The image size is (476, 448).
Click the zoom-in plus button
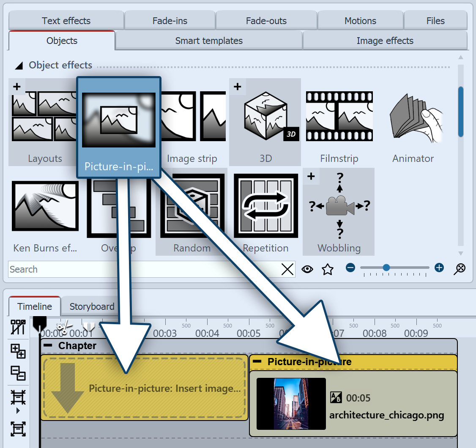click(439, 268)
